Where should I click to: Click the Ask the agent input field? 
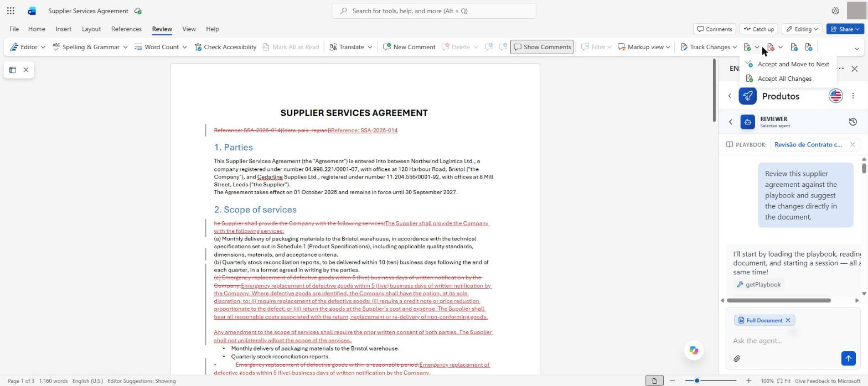[x=792, y=341]
